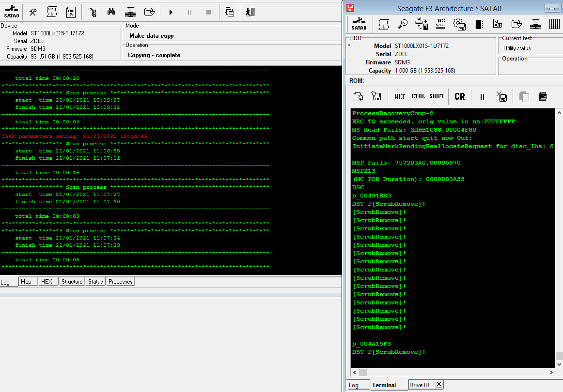This screenshot has width=563, height=392.
Task: Click the floppy icon with X mark
Action: (x=501, y=96)
